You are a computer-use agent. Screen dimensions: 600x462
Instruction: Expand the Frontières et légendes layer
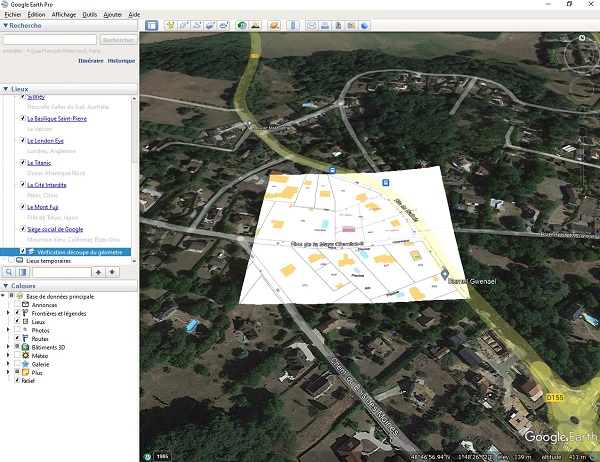point(9,313)
